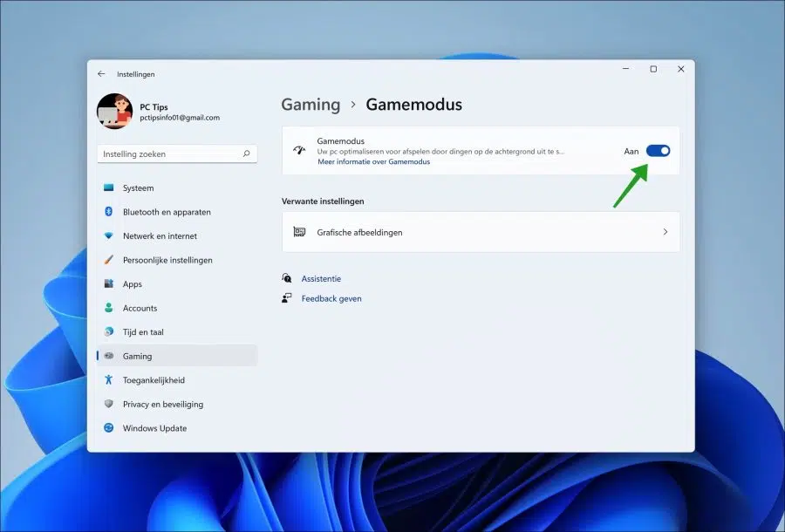Open the Systeem settings category
The width and height of the screenshot is (785, 532).
[177, 188]
